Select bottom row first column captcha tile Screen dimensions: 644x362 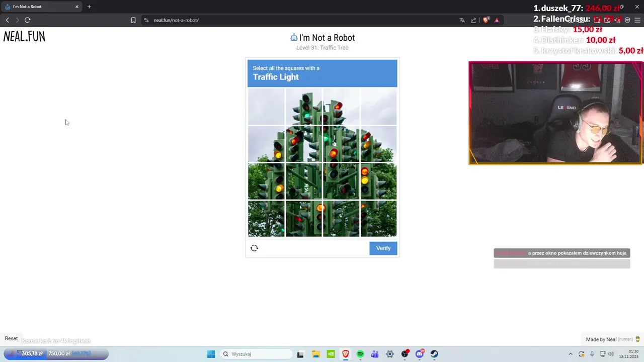(x=266, y=219)
